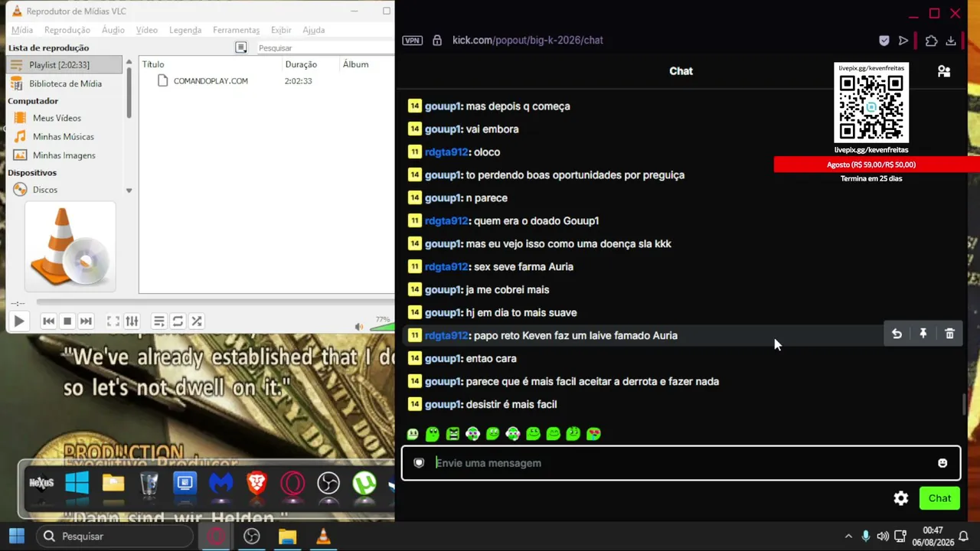Focus the VLC playlist Pesquisar search field
980x551 pixels.
coord(324,48)
